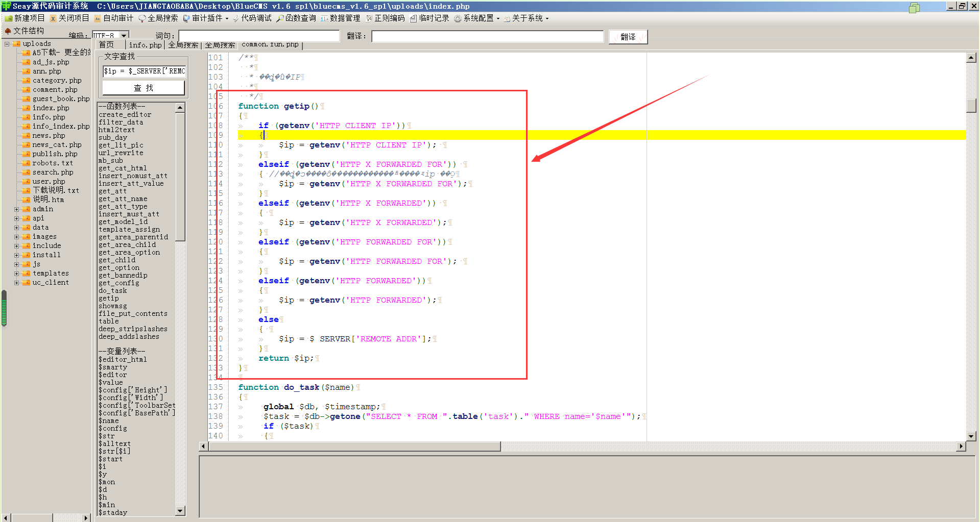Select create_editor in the function list

(x=125, y=115)
